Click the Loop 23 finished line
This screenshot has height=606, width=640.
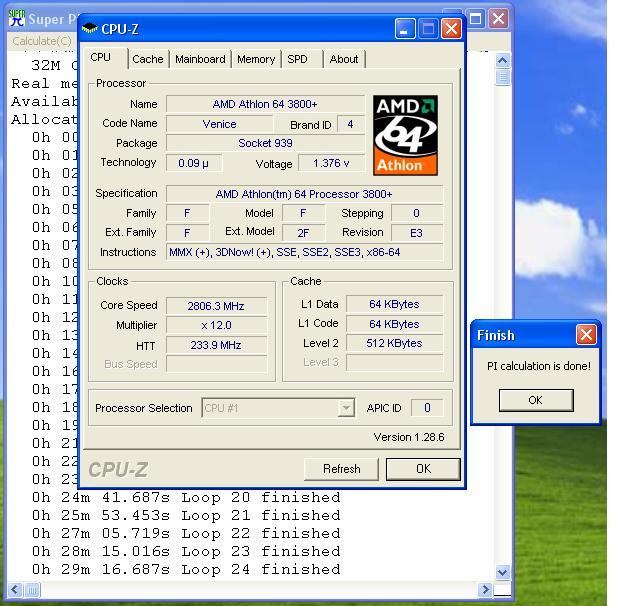tap(186, 551)
